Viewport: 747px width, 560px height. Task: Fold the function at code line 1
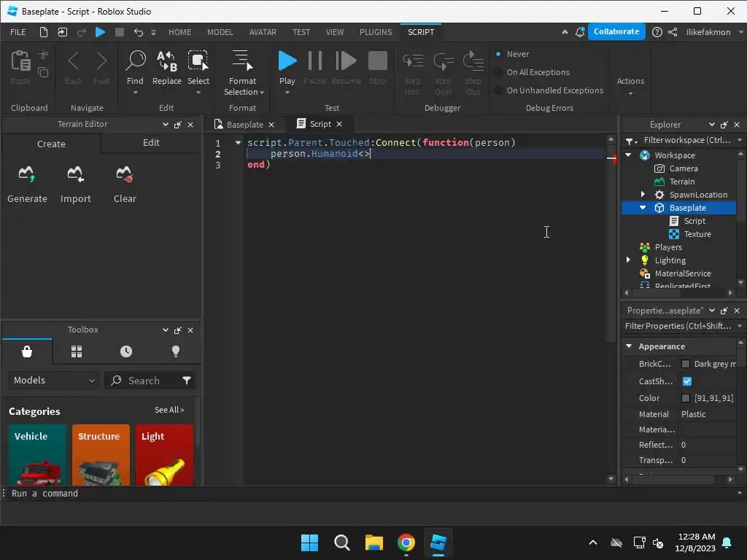coord(238,142)
